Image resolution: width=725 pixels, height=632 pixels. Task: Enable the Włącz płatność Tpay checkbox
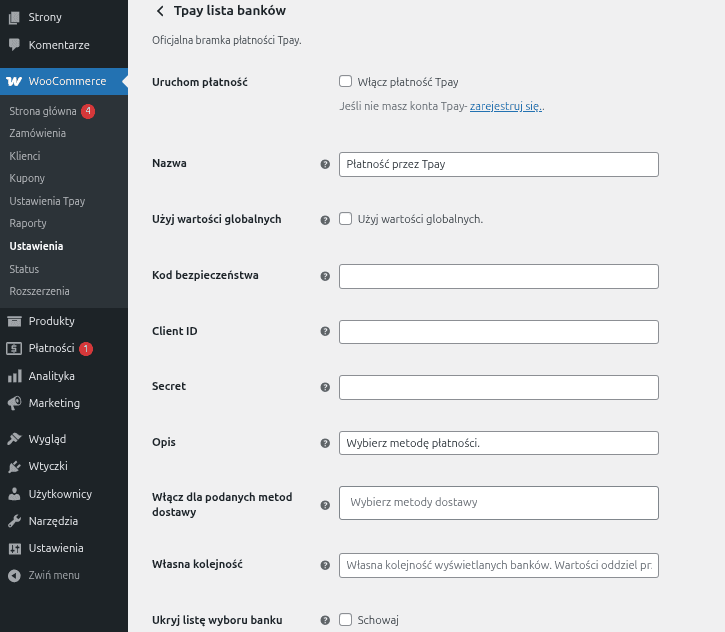(x=346, y=82)
